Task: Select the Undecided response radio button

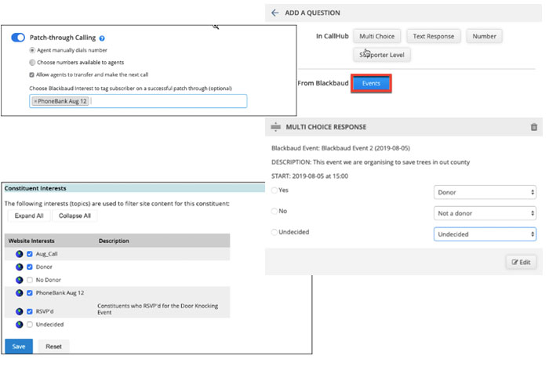Action: point(274,232)
